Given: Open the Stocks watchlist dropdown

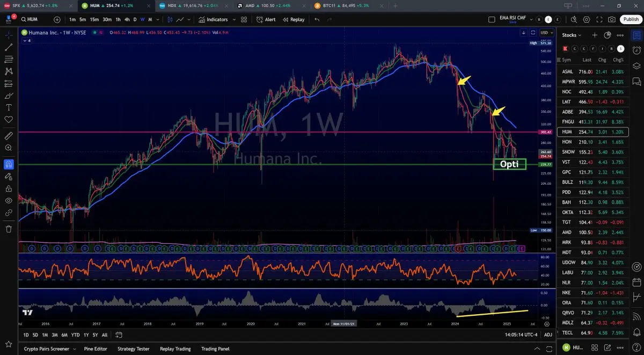Looking at the screenshot, I should click(x=572, y=35).
